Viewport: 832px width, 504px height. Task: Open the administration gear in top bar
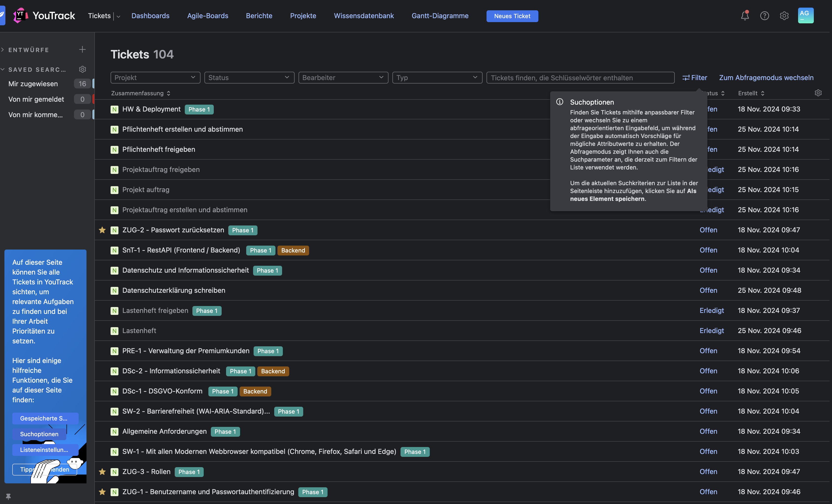tap(784, 16)
